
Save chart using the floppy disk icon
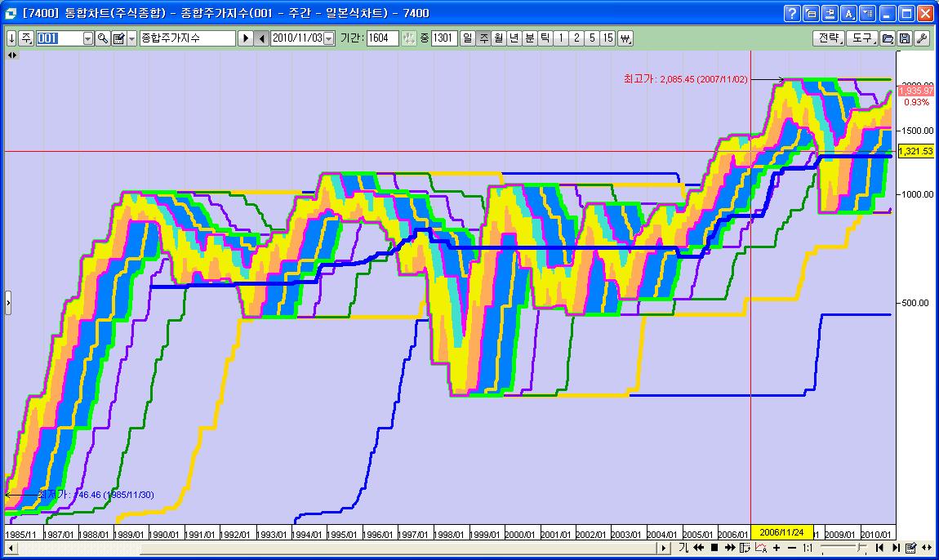(x=905, y=38)
